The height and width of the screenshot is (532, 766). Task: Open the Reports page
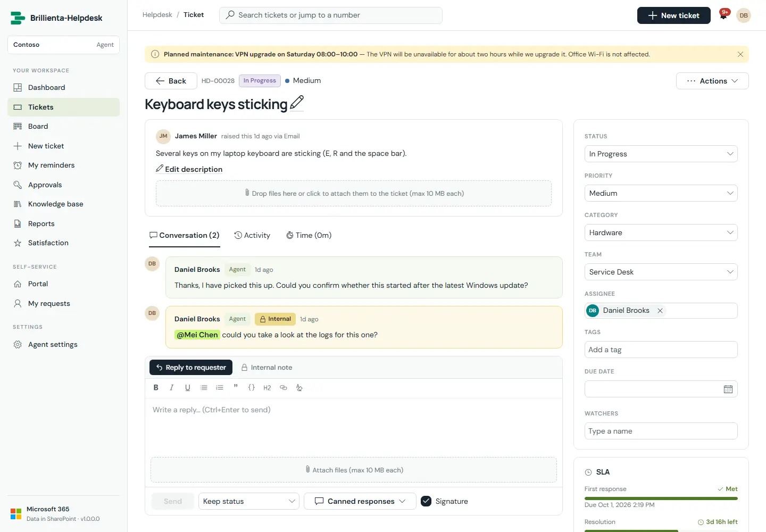63,223
